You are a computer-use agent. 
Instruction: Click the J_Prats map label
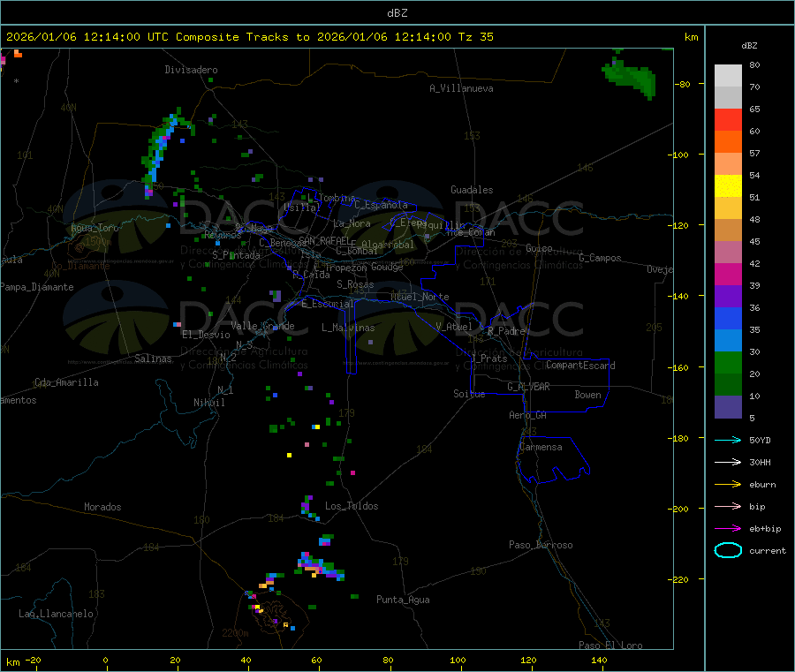(489, 359)
